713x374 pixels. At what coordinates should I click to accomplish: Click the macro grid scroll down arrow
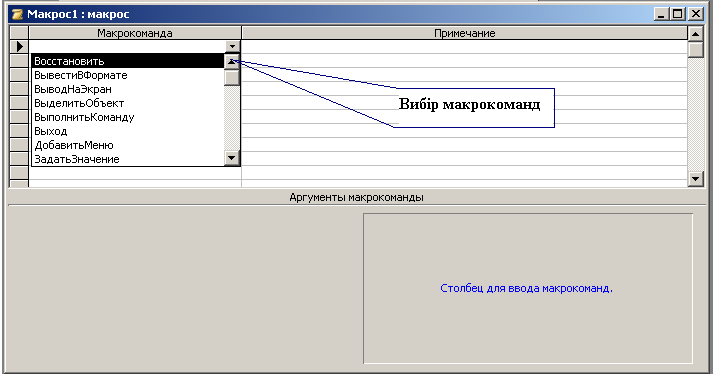point(696,179)
